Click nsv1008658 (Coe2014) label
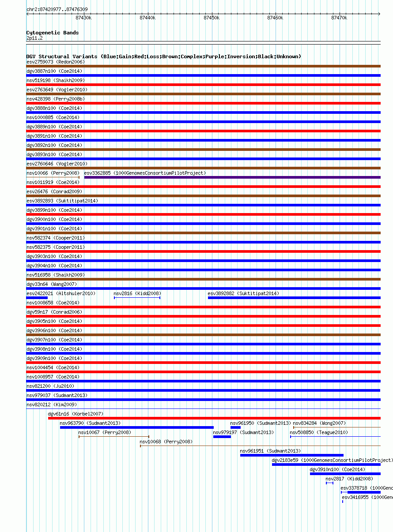This screenshot has height=532, width=393. click(53, 303)
